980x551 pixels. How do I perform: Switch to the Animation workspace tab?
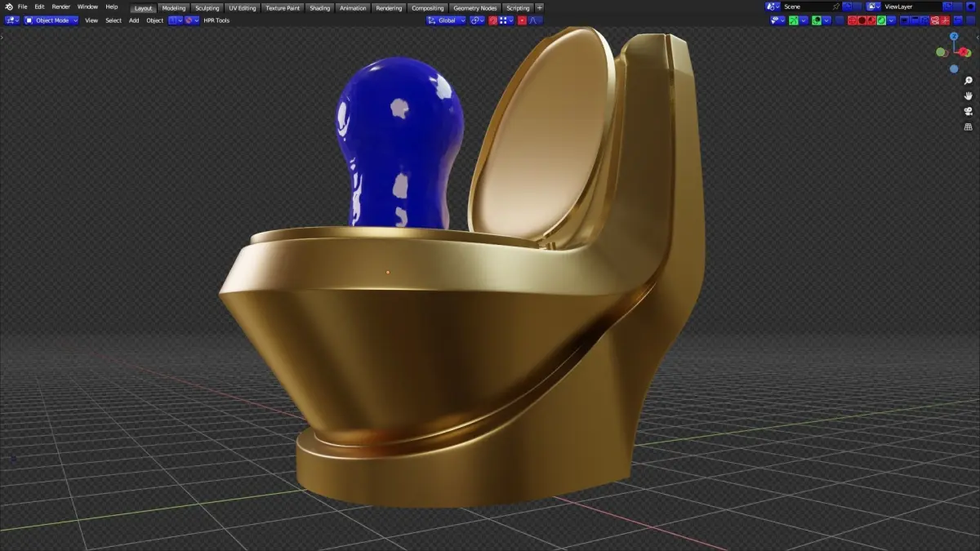pyautogui.click(x=353, y=8)
